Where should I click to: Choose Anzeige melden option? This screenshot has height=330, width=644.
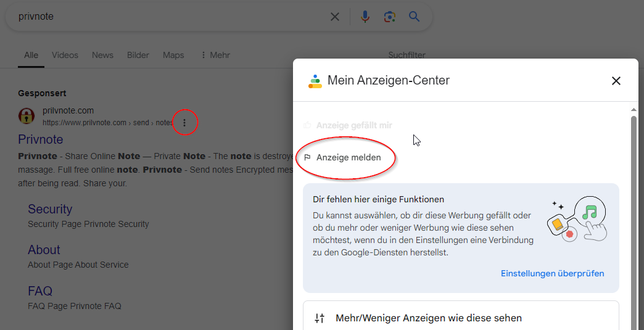pyautogui.click(x=349, y=158)
